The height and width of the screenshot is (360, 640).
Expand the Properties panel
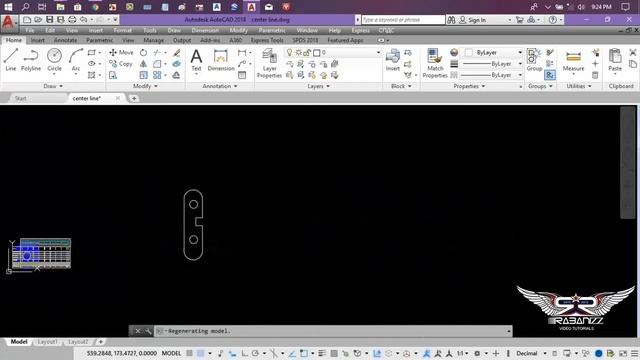pyautogui.click(x=469, y=86)
